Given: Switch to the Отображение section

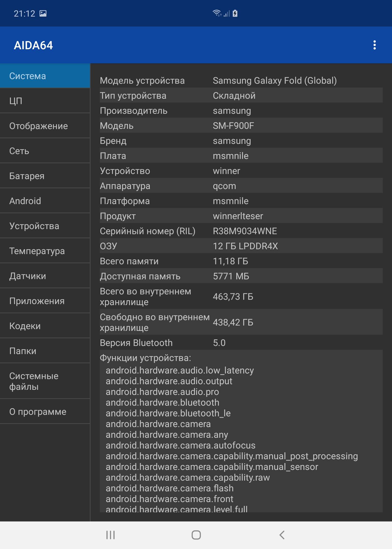Looking at the screenshot, I should point(45,126).
